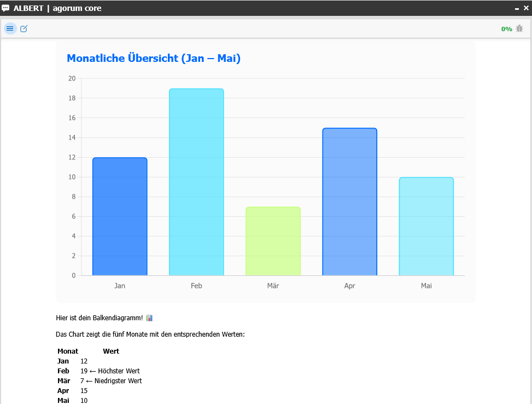Open the hamburger menu in the toolbar
Viewport: 532px width, 404px height.
pos(10,29)
